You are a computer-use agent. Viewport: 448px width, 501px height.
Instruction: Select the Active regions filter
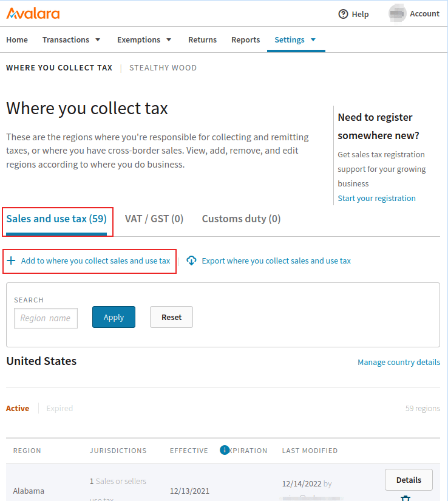click(x=17, y=408)
